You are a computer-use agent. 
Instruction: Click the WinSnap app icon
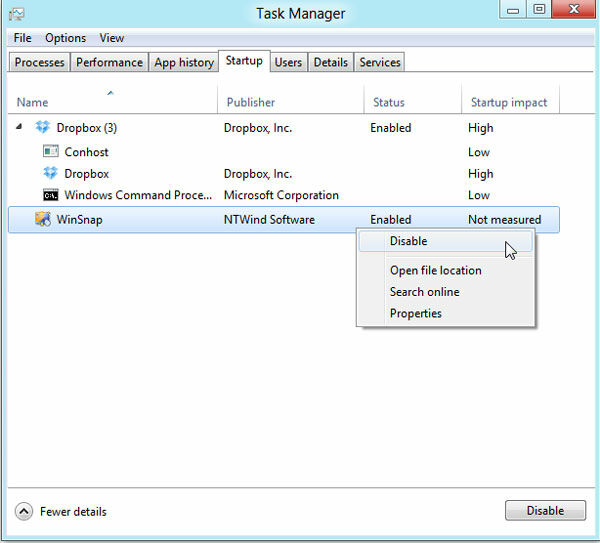[x=43, y=219]
